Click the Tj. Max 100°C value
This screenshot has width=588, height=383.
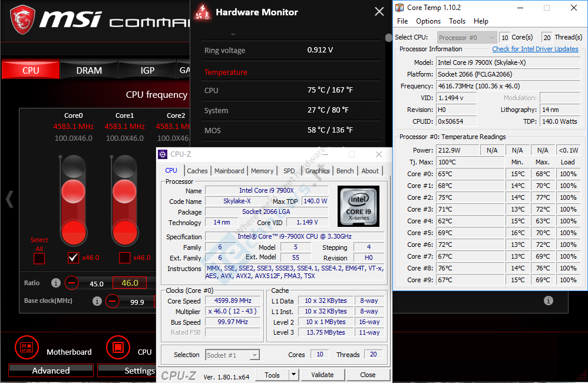point(470,162)
